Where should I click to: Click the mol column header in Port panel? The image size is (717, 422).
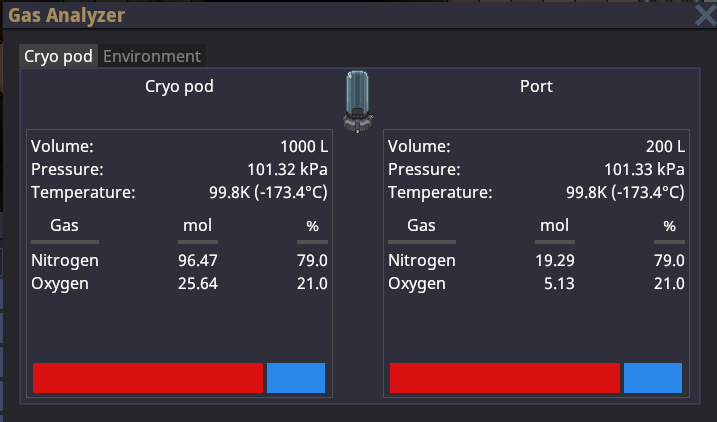(554, 226)
